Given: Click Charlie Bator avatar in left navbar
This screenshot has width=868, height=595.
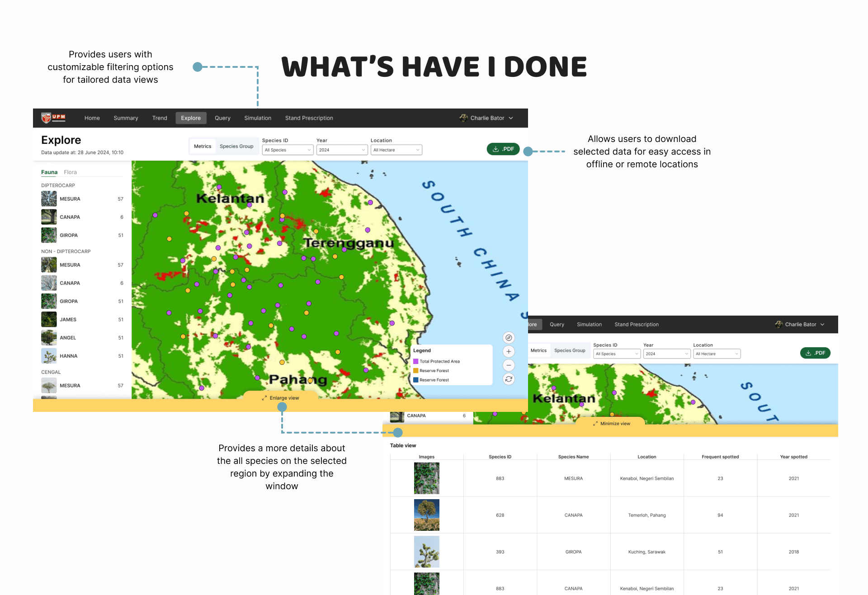Looking at the screenshot, I should pos(463,118).
